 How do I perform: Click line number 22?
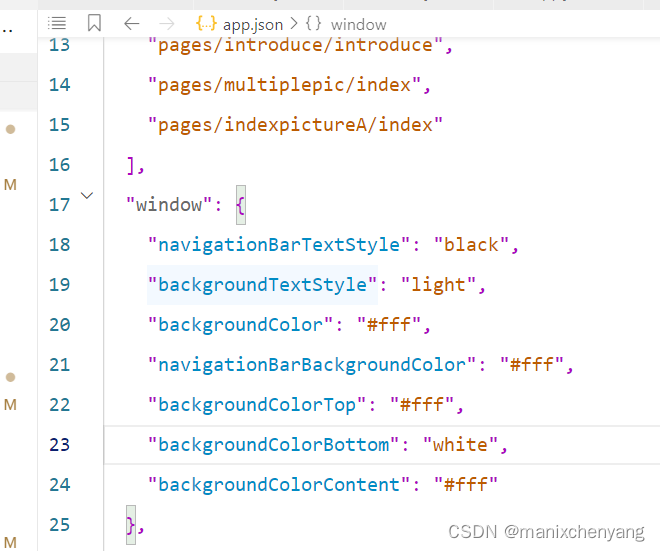click(x=59, y=405)
